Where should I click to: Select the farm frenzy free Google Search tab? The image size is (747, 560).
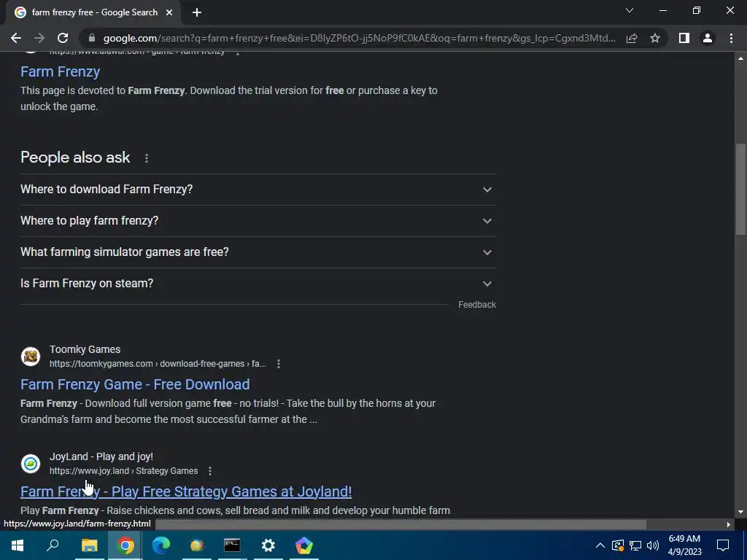pos(94,13)
